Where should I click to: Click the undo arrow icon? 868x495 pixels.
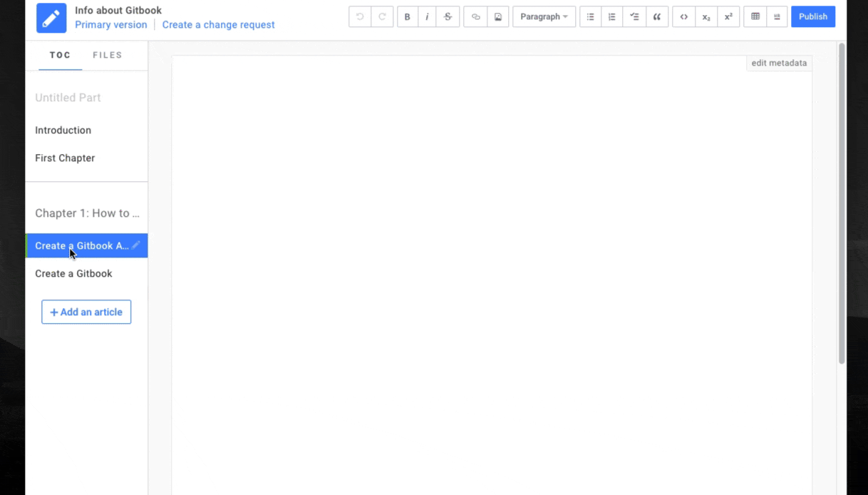[360, 16]
